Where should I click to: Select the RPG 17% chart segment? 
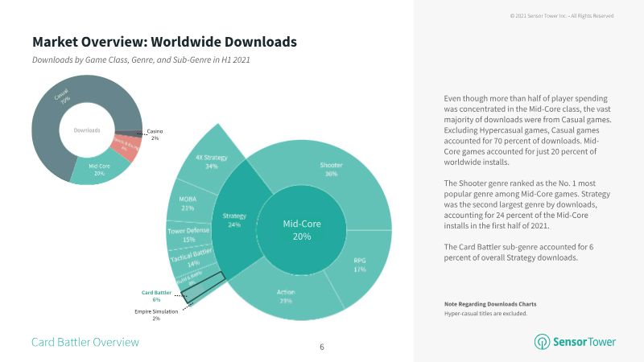click(x=359, y=265)
